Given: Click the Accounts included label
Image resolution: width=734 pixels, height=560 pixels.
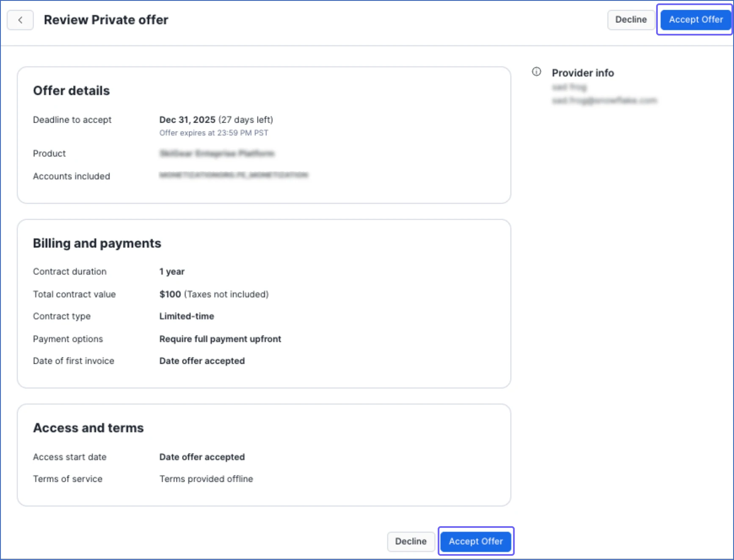Looking at the screenshot, I should [72, 176].
